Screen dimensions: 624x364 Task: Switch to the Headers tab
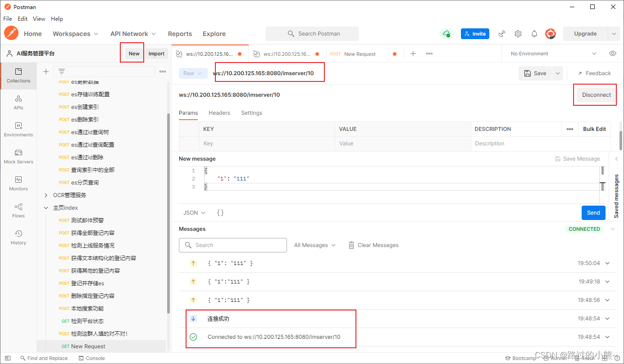coord(219,112)
